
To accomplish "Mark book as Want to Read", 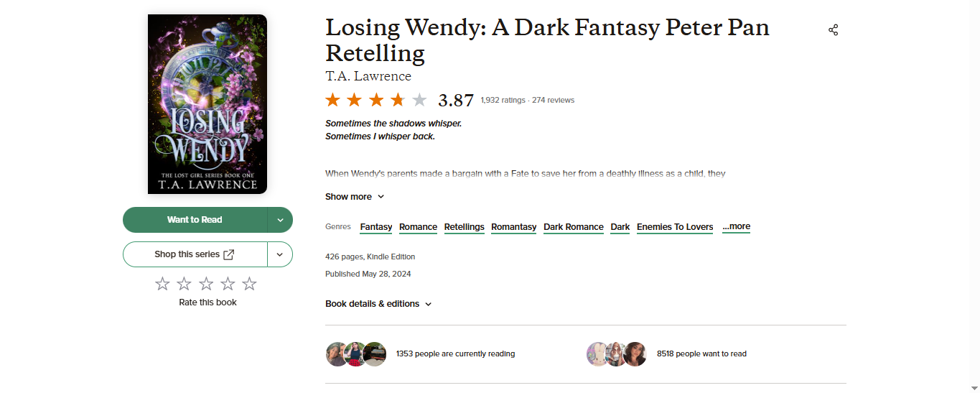I will [x=195, y=220].
